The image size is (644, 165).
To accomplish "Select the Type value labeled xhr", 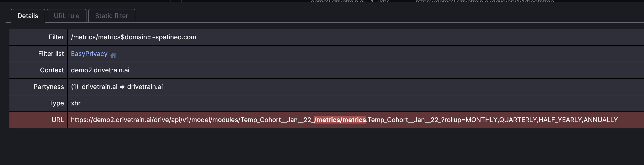I will [75, 103].
